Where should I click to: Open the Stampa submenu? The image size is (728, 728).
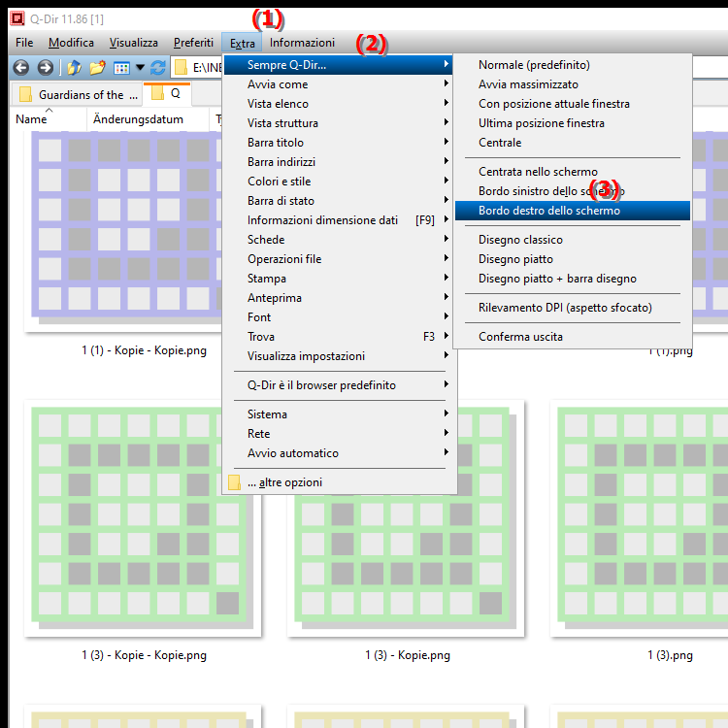(339, 279)
